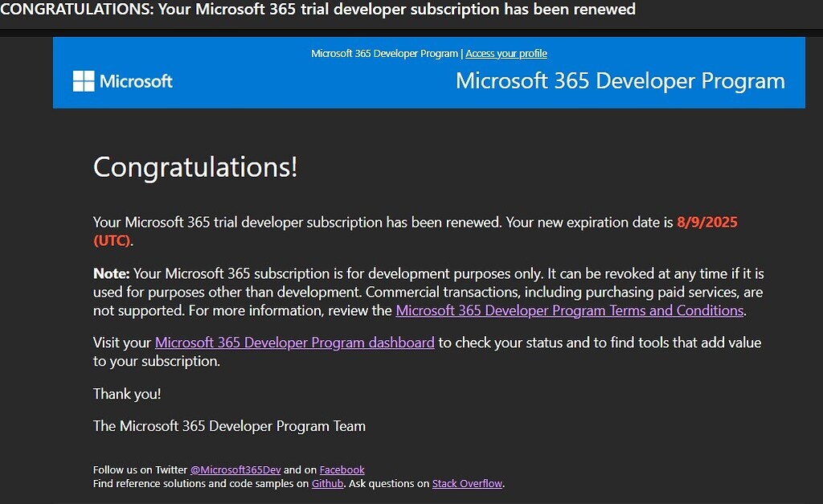The width and height of the screenshot is (823, 504).
Task: Click the email subject line beginning 'CONGRATULATIONS:'
Action: pyautogui.click(x=317, y=10)
